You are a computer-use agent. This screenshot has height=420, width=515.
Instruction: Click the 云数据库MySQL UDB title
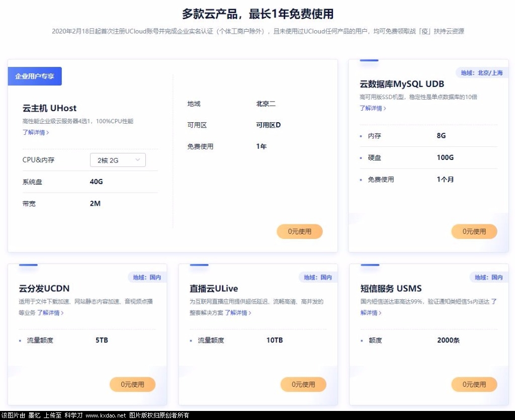pos(402,84)
